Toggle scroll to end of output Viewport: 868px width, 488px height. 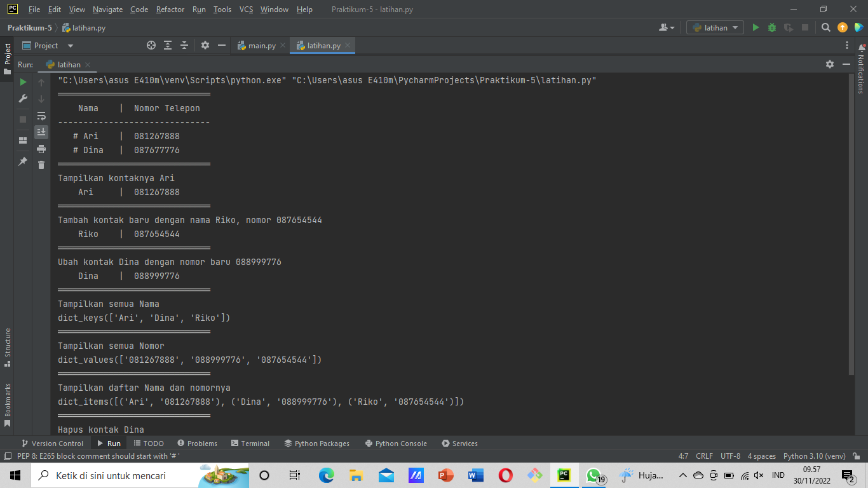point(41,132)
